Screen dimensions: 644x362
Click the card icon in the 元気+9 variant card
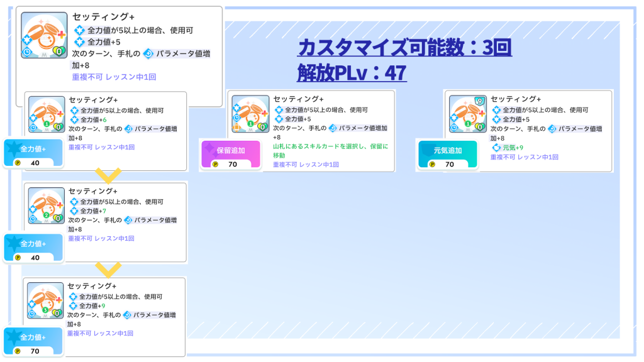pos(468,114)
